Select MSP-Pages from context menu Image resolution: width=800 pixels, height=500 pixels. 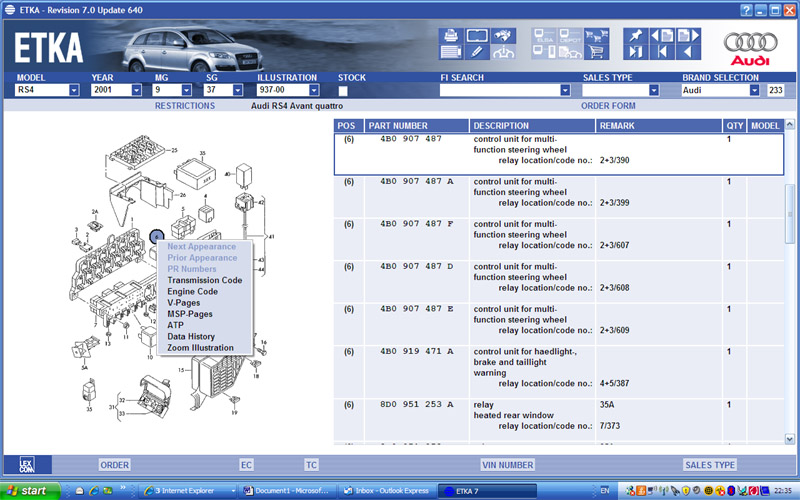190,314
